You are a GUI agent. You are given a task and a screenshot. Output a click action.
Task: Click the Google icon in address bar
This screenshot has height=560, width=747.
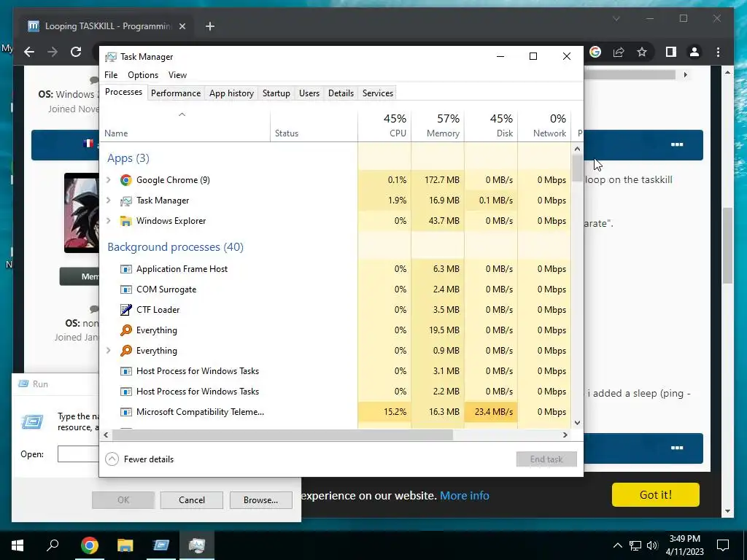pos(595,52)
